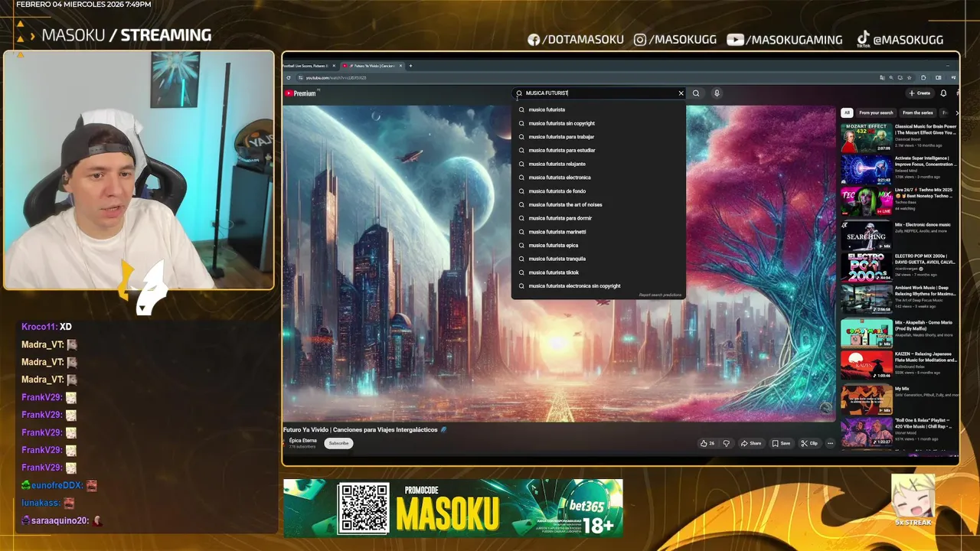Switch to the Football Live Scores tab
This screenshot has width=980, height=551.
[x=306, y=66]
